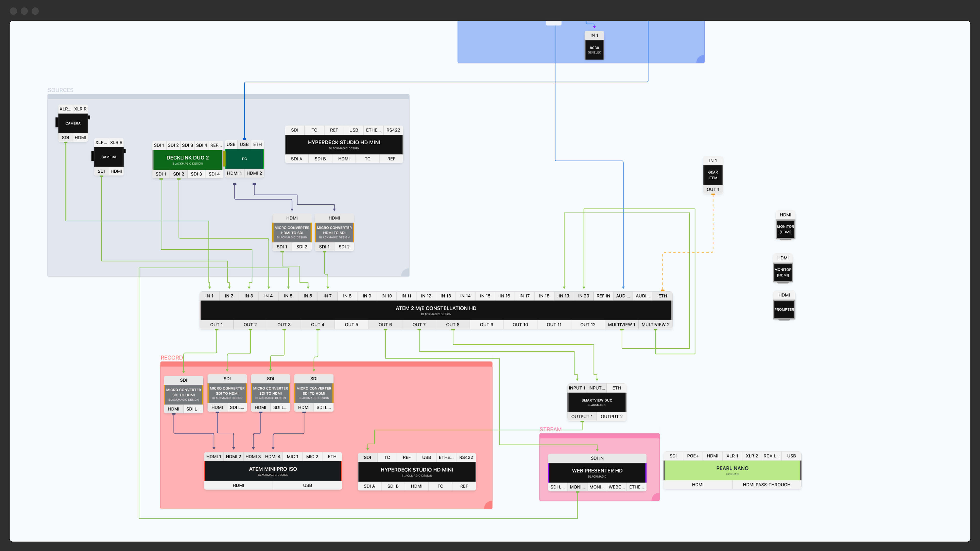Collapse the SOURCES group panel
This screenshot has width=980, height=551.
pos(60,90)
